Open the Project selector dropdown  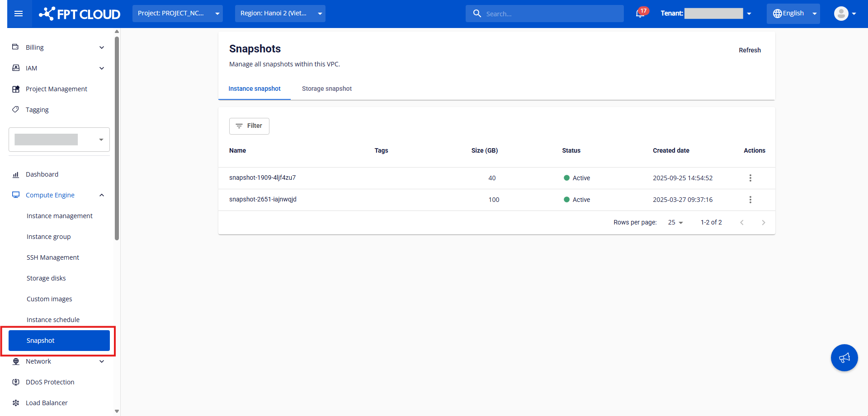click(177, 14)
